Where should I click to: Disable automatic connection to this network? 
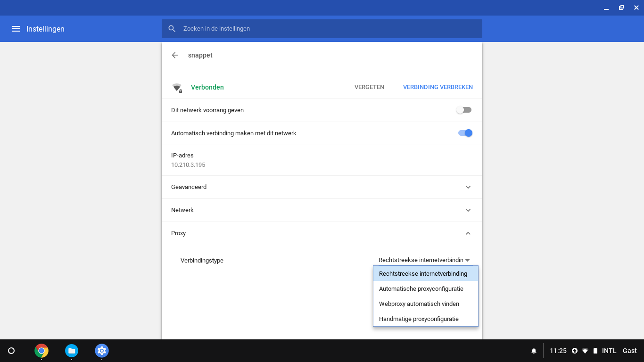pyautogui.click(x=465, y=133)
